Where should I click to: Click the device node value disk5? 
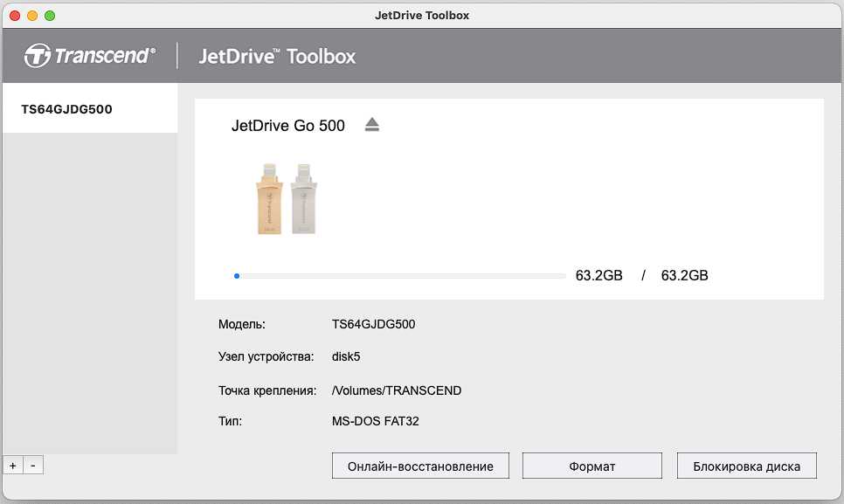pyautogui.click(x=346, y=356)
